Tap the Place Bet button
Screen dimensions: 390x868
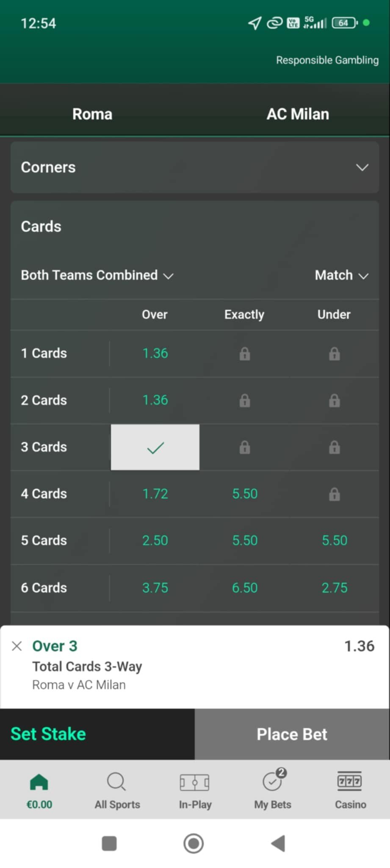[x=292, y=734]
